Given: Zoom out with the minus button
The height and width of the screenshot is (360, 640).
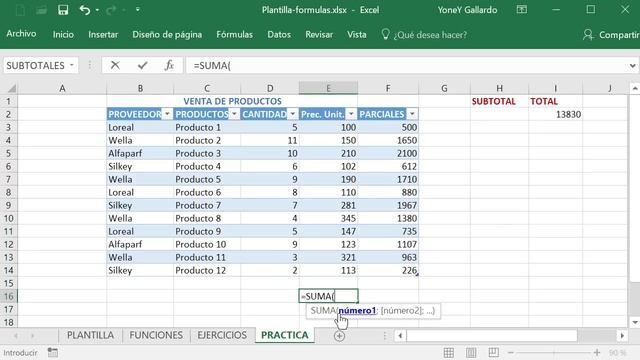Looking at the screenshot, I should click(x=511, y=353).
